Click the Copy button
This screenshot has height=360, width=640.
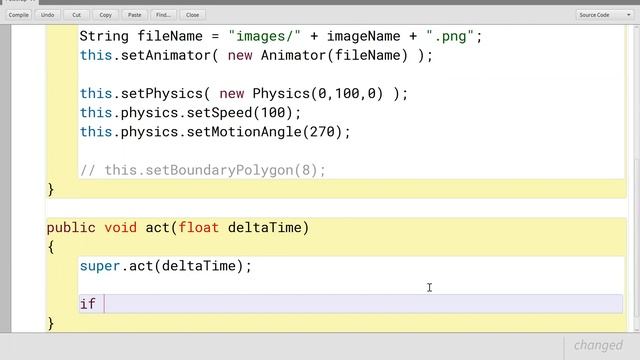point(105,15)
